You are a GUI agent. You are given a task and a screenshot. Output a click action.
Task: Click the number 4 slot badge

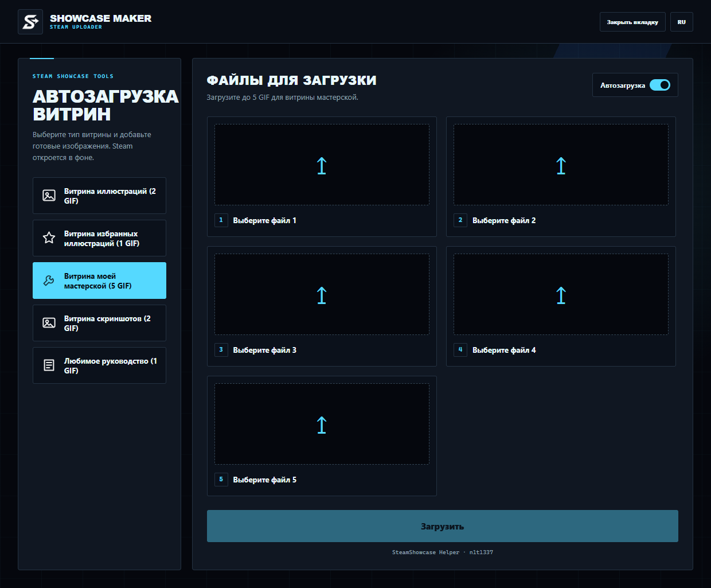[x=460, y=349]
